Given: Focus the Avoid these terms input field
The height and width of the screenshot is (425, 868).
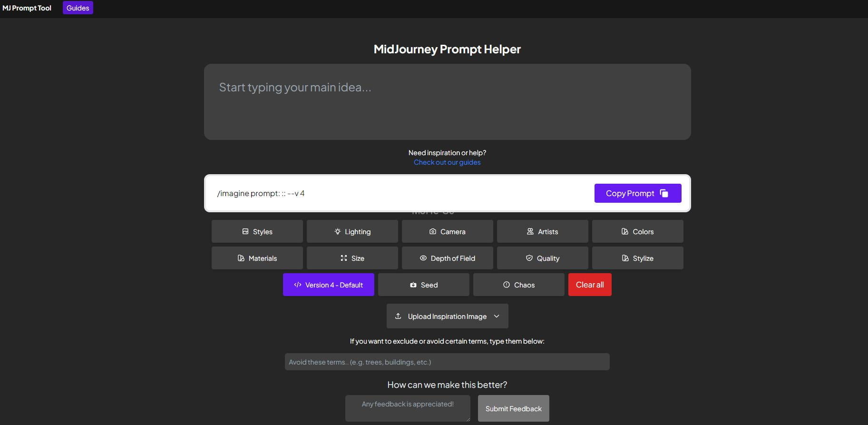Looking at the screenshot, I should [x=447, y=362].
